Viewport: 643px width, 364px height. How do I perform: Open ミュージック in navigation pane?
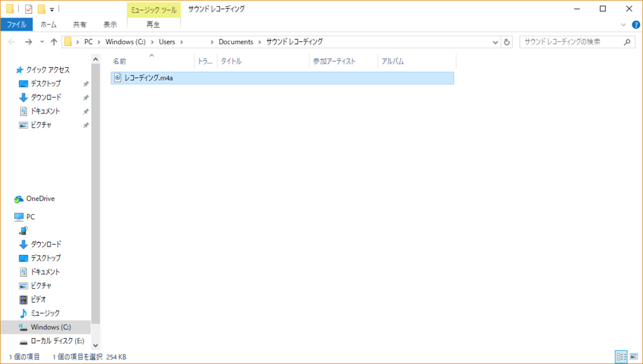tap(45, 313)
